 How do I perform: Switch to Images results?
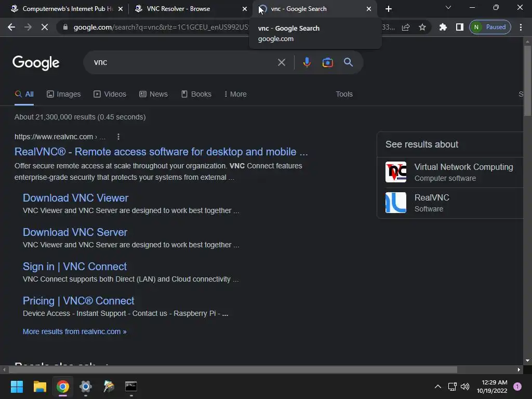point(64,95)
